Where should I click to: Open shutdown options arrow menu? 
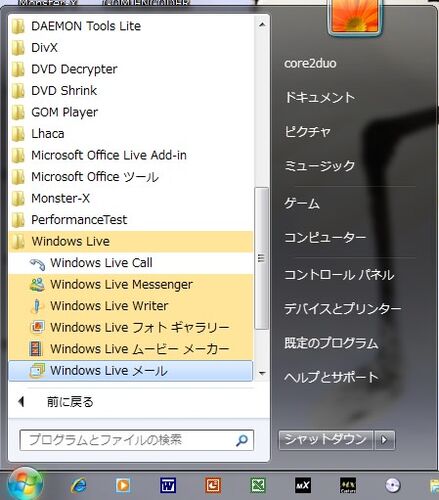[385, 440]
